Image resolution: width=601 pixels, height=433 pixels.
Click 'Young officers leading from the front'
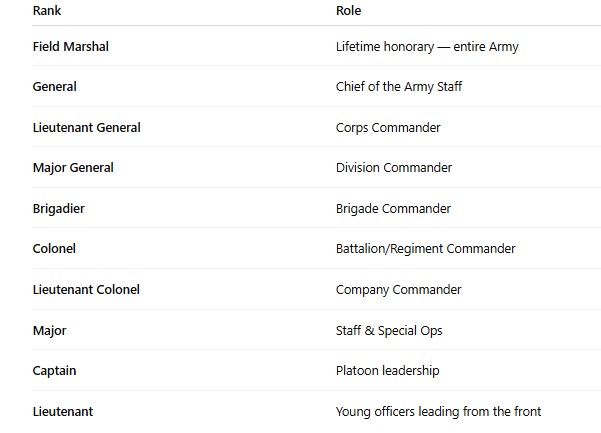tap(439, 412)
